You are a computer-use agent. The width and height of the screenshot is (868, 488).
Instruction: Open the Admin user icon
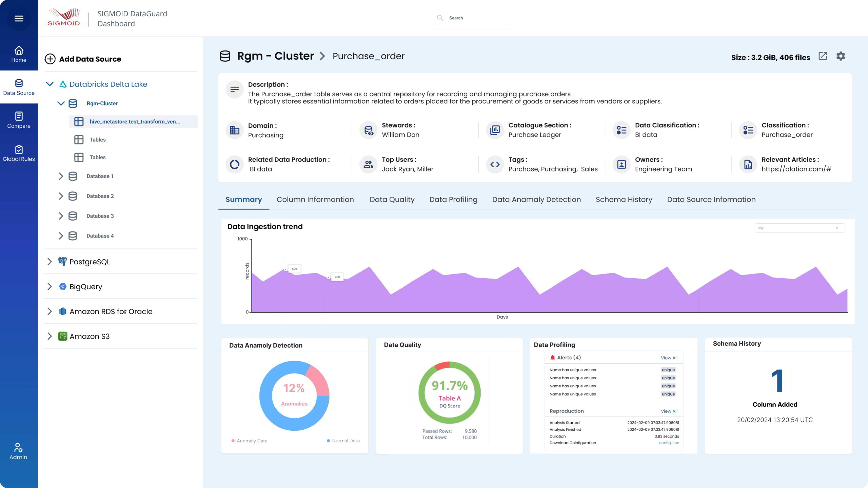18,451
